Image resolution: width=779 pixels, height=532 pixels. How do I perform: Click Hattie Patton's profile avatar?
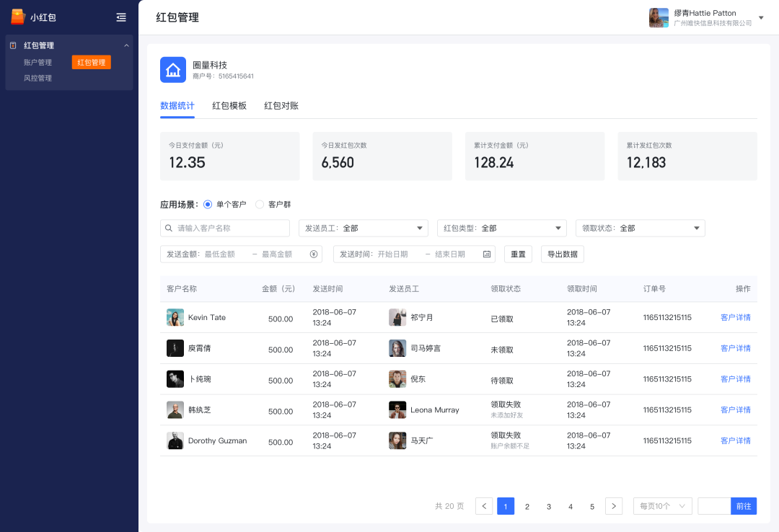[659, 17]
